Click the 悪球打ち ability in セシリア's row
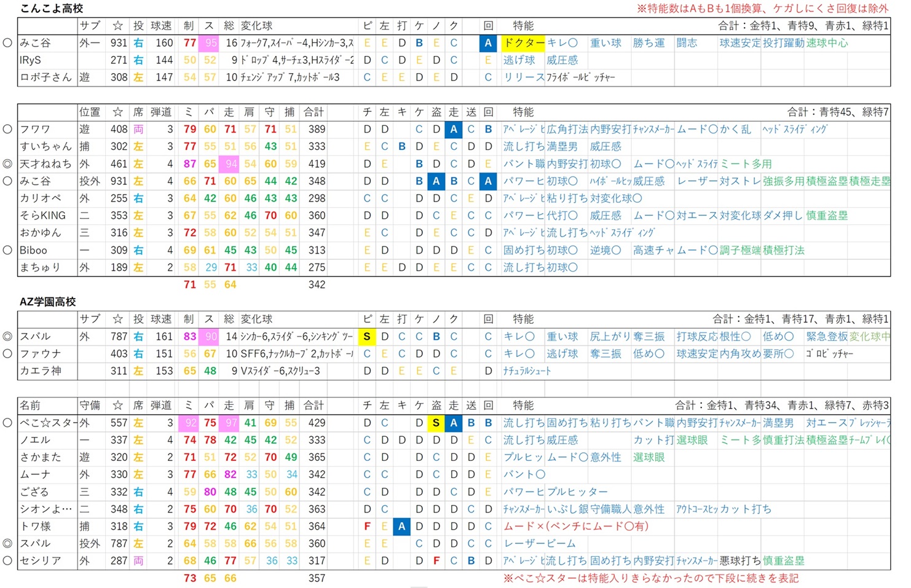Viewport: 911px width, 588px height. coord(739,560)
